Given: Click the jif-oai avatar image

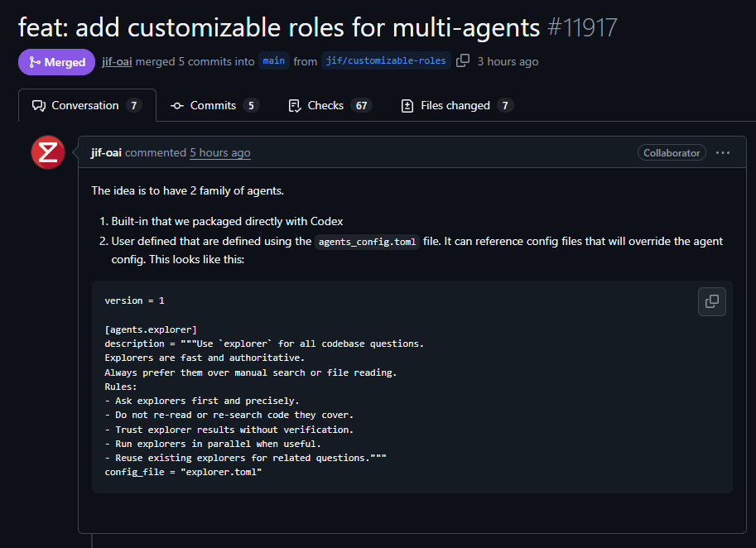Looking at the screenshot, I should 48,153.
